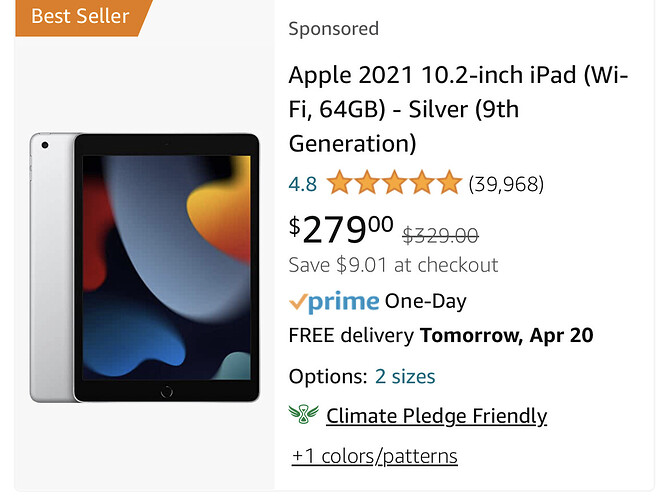Open the 39,968 reviews count
Image resolution: width=669 pixels, height=500 pixels.
pyautogui.click(x=506, y=184)
